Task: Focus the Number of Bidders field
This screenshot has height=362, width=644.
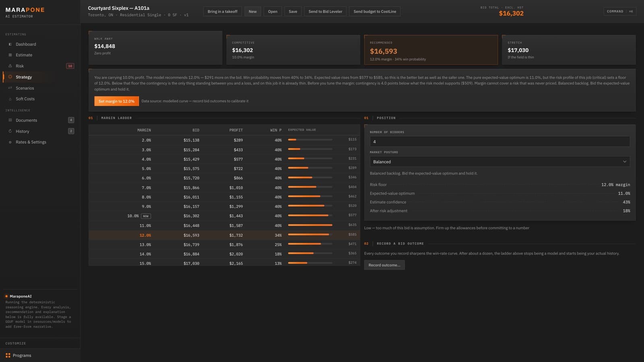Action: (500, 142)
